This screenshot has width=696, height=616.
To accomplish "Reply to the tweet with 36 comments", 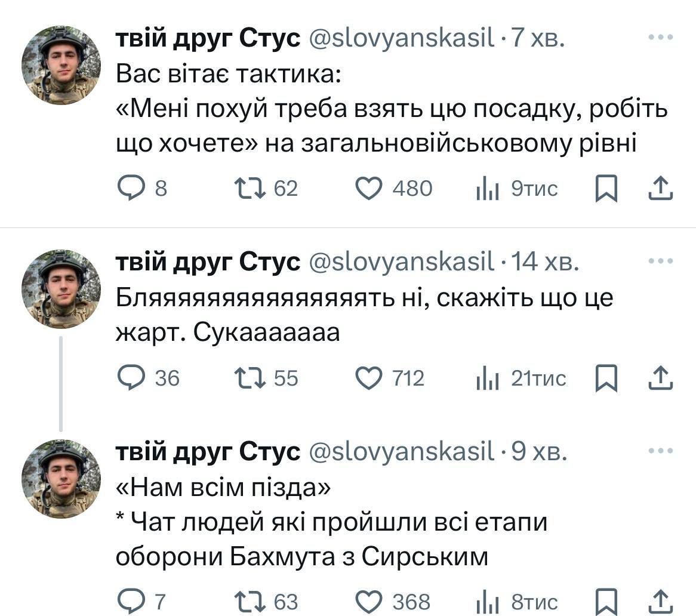I will coord(128,378).
